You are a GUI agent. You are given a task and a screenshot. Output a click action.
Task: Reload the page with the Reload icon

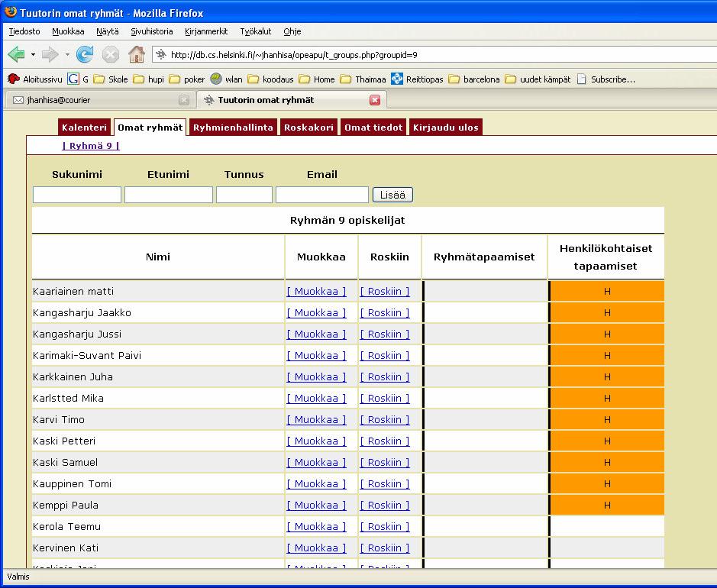coord(85,55)
